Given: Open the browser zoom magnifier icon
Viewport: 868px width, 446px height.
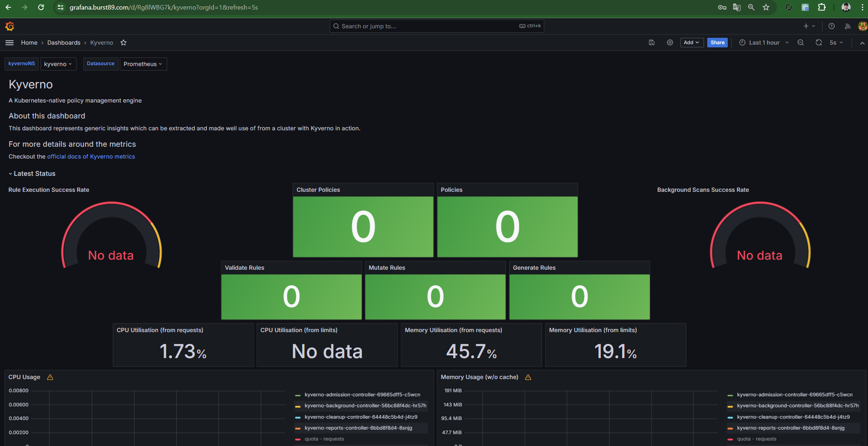Looking at the screenshot, I should pos(751,7).
